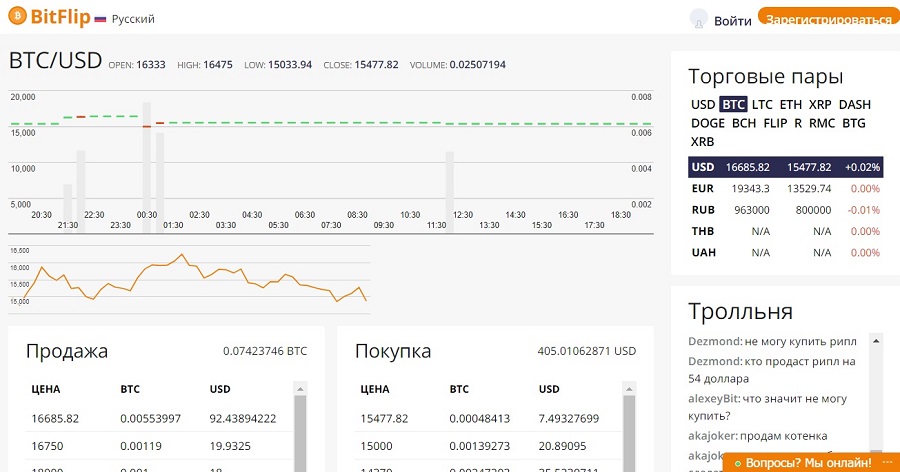The height and width of the screenshot is (472, 900).
Task: Open the EUR trading pair row
Action: tap(785, 188)
